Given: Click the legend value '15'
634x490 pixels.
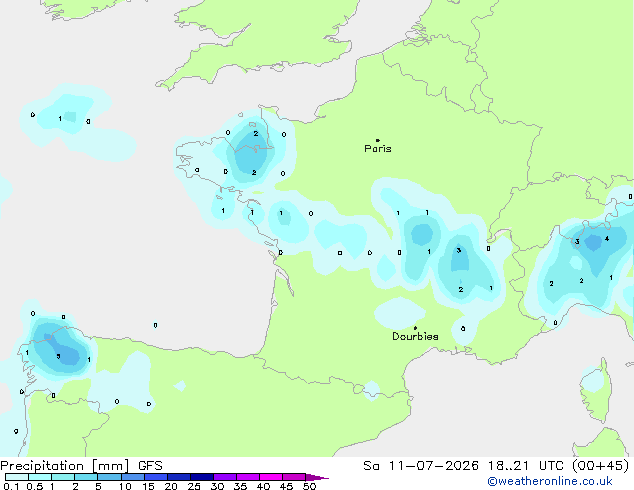Looking at the screenshot, I should (x=148, y=486).
